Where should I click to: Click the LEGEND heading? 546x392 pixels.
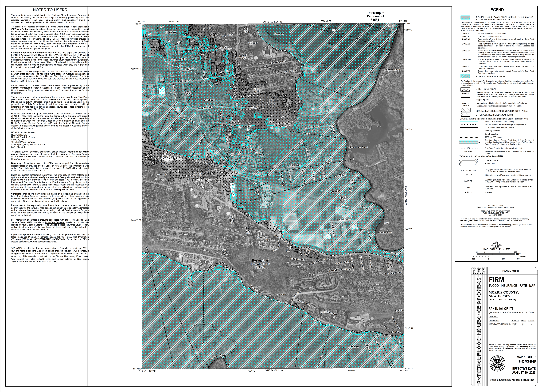496,10
